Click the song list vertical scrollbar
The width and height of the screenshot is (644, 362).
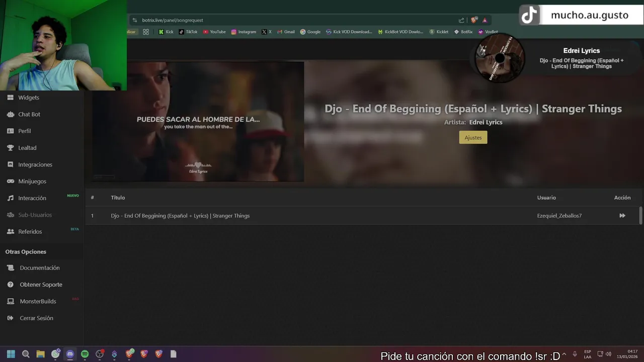click(x=640, y=215)
